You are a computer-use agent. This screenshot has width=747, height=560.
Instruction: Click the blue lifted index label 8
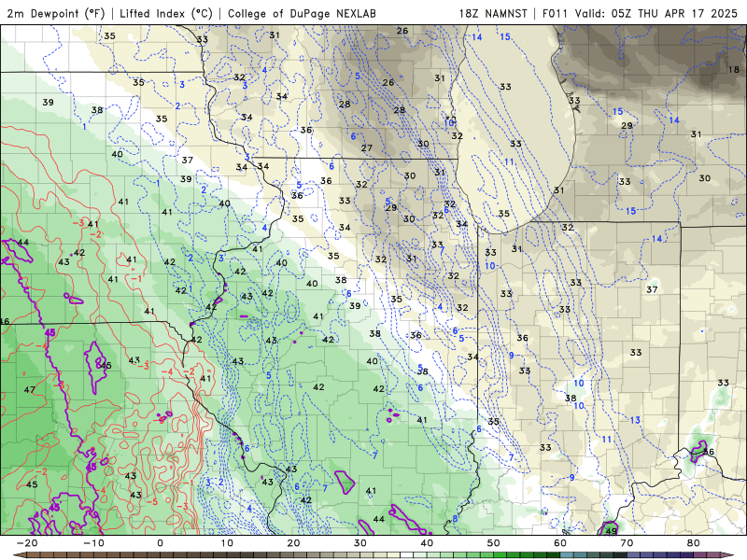[x=455, y=519]
